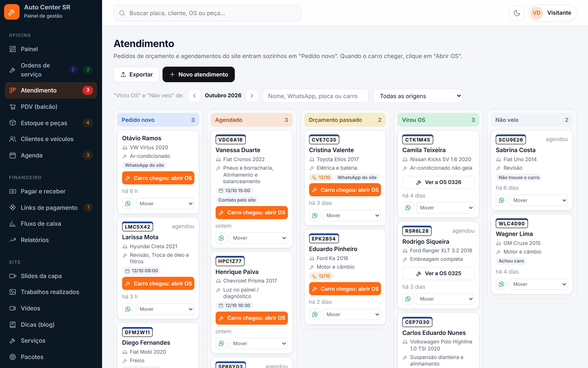Open WhatsApp chat for Wagner Lima
Viewport: 588px width, 368px height.
click(x=501, y=284)
